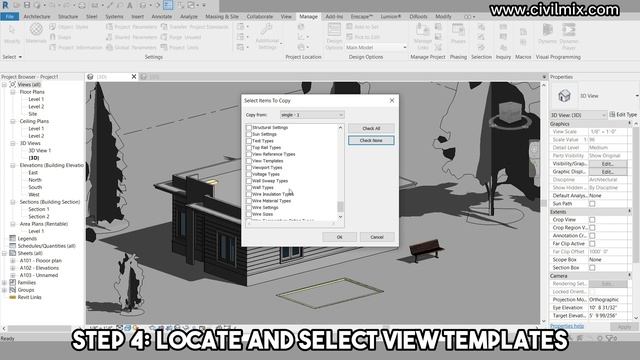Open the Collaborate ribbon tab

click(x=260, y=17)
